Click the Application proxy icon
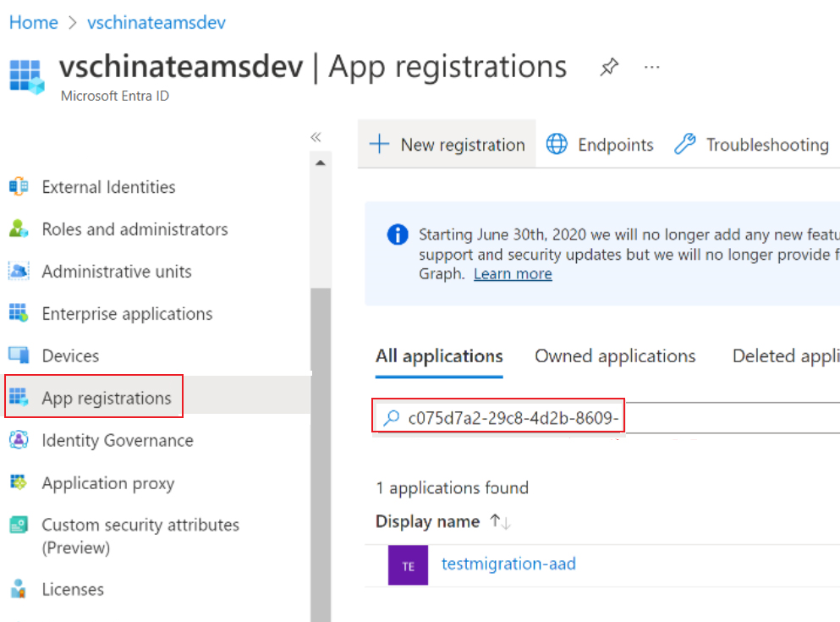This screenshot has height=622, width=840. 19,482
